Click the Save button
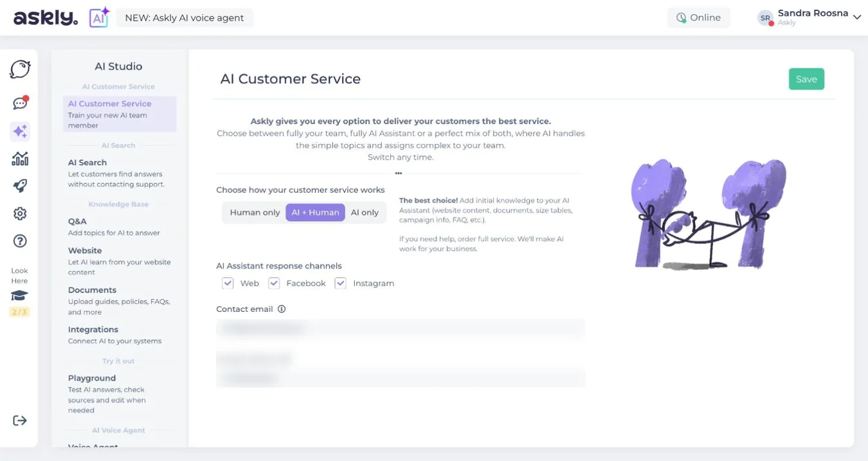Screen dimensions: 868x461 806,79
